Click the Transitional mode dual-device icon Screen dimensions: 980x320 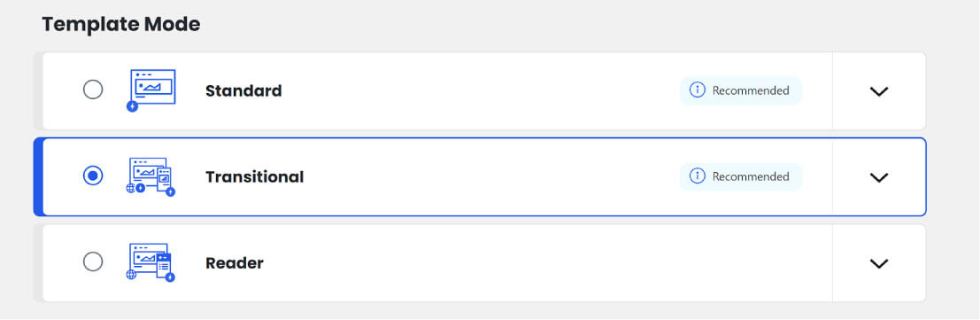150,176
